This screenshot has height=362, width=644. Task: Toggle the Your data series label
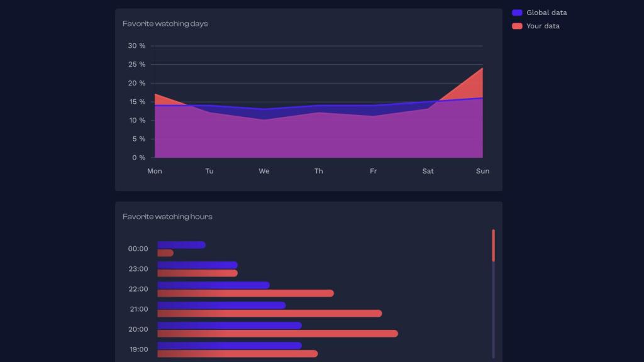tap(542, 26)
